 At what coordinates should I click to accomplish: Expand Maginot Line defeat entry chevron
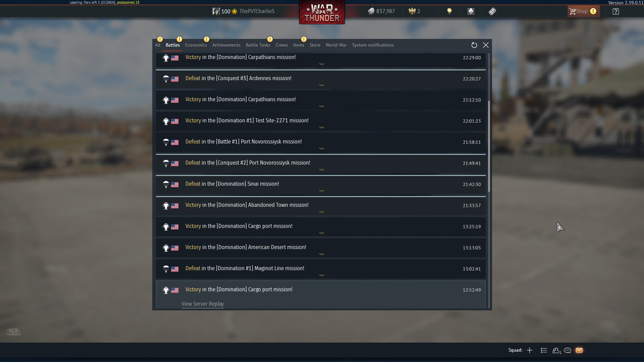[322, 275]
